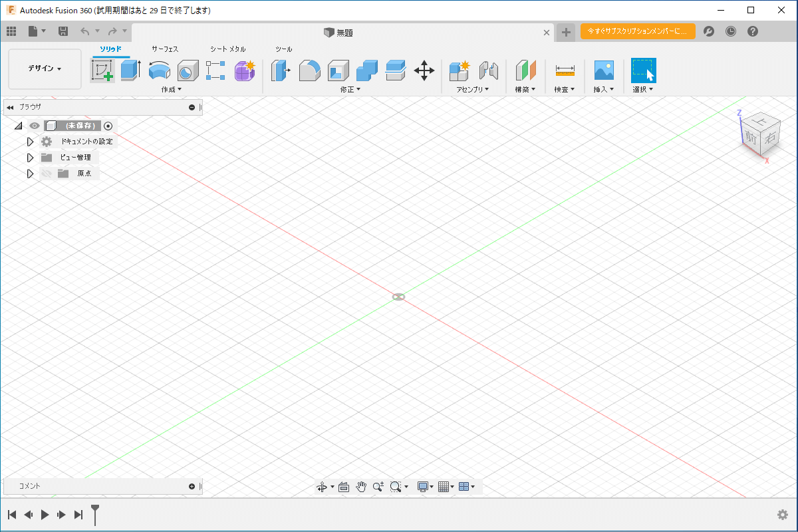This screenshot has height=532, width=798.
Task: Play the timeline
Action: [x=45, y=514]
